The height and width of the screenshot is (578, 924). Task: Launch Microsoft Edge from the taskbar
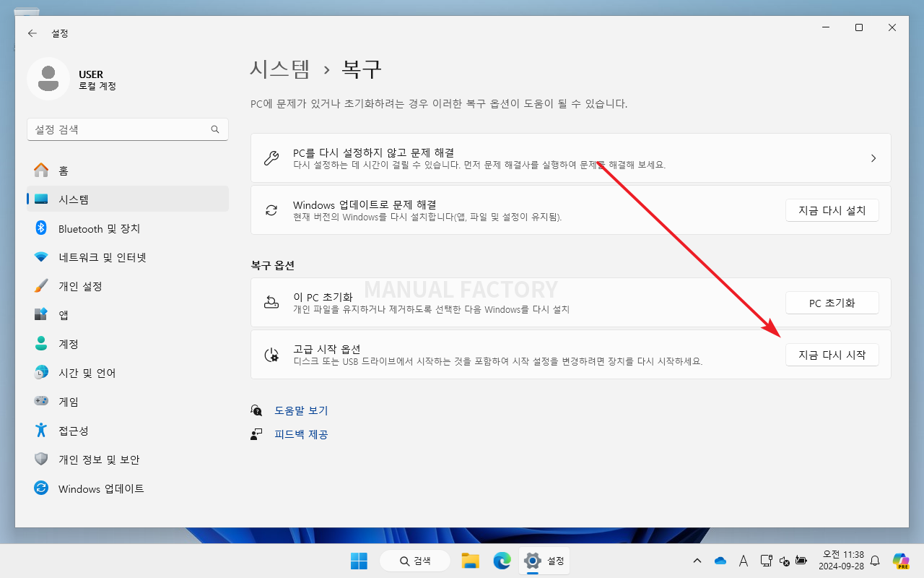(502, 561)
